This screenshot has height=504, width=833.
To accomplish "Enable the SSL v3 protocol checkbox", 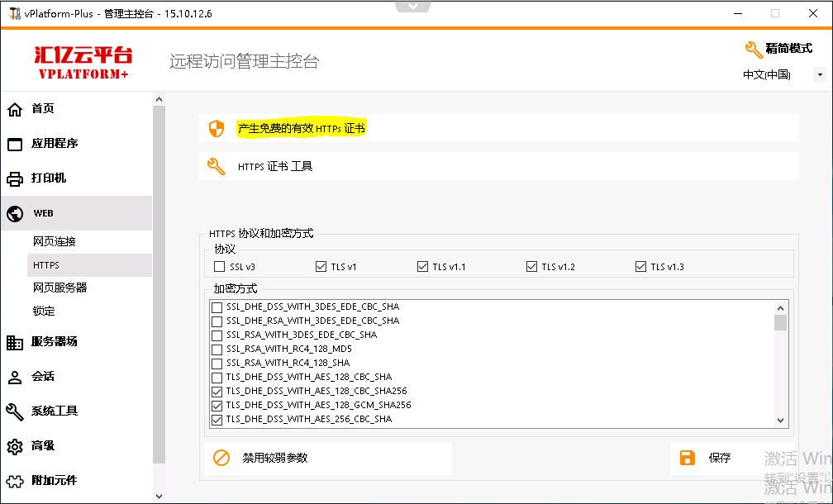I will [x=219, y=267].
